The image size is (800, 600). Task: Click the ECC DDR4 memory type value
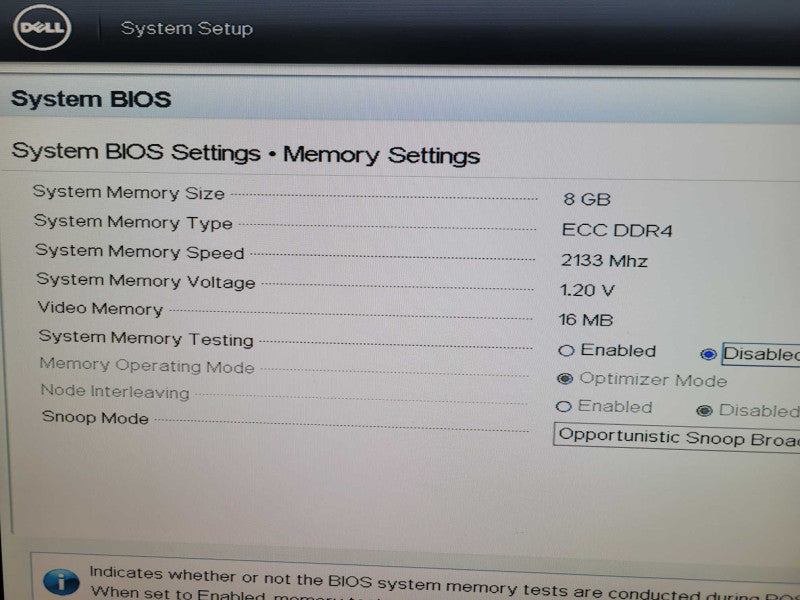[617, 230]
